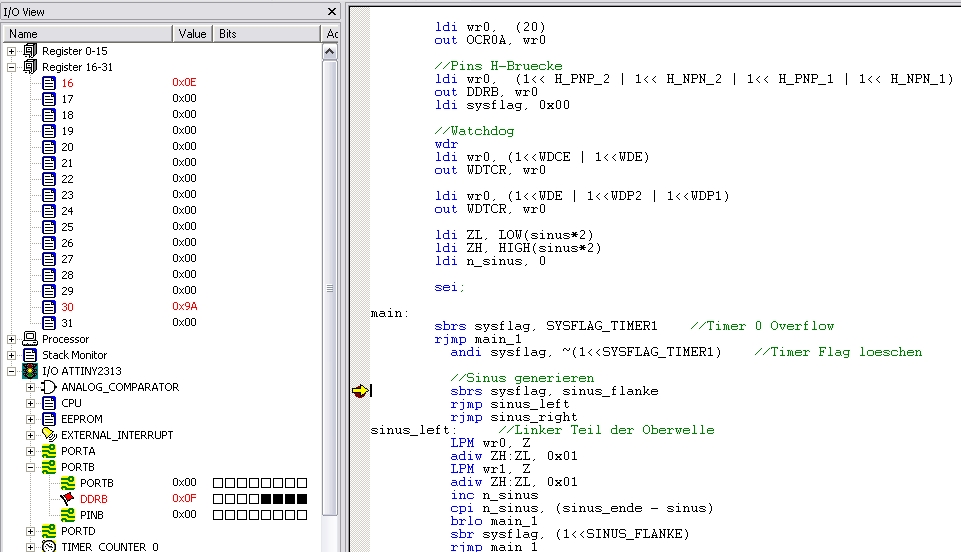The height and width of the screenshot is (552, 961).
Task: Close the I/O View panel
Action: pos(332,12)
